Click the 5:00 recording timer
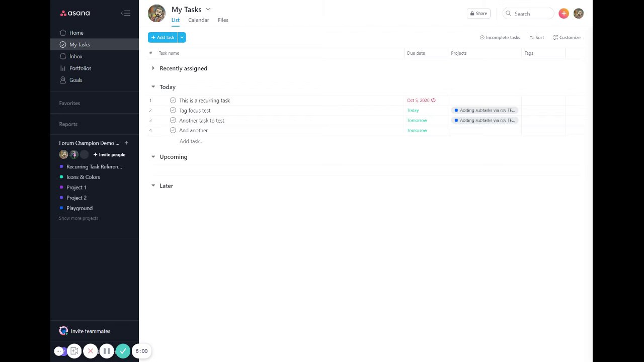The height and width of the screenshot is (362, 644). coord(141,351)
